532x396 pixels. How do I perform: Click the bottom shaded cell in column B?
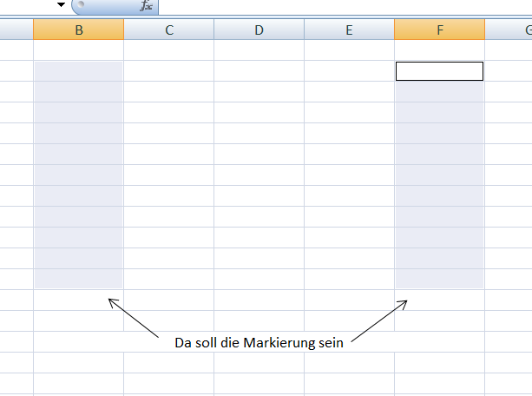click(79, 279)
